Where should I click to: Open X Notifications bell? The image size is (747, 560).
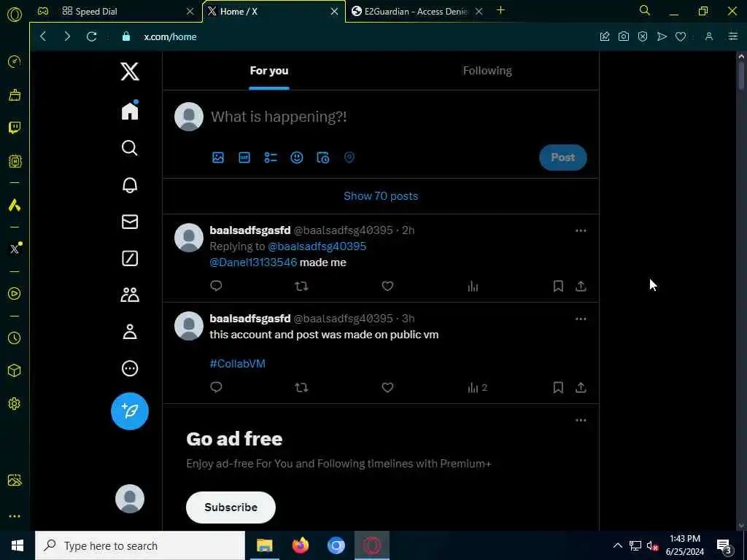[130, 184]
